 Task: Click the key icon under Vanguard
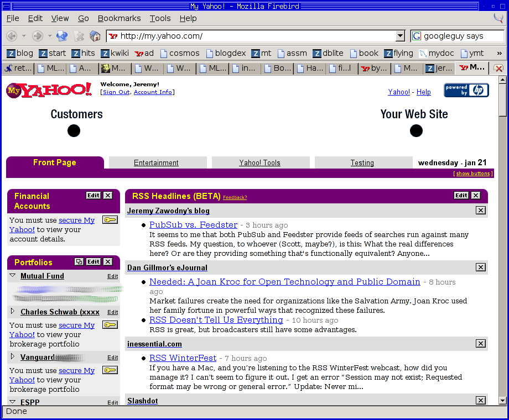click(110, 370)
